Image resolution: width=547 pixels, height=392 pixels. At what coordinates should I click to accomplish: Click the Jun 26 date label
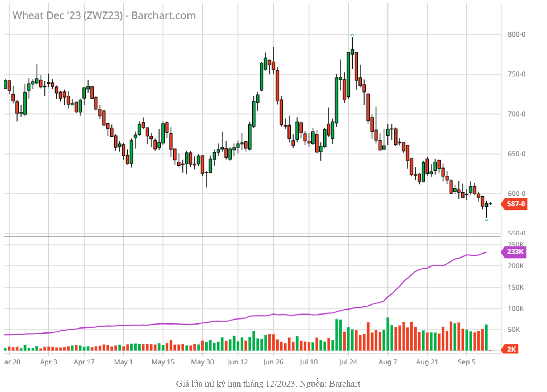point(273,362)
